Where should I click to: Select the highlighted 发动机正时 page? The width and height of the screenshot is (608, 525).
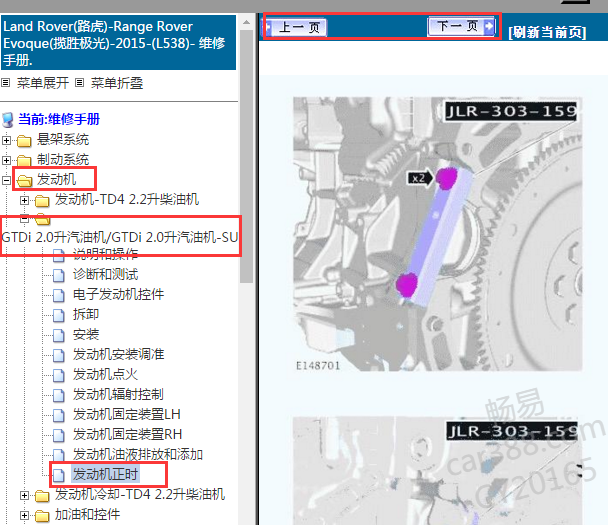(x=105, y=474)
